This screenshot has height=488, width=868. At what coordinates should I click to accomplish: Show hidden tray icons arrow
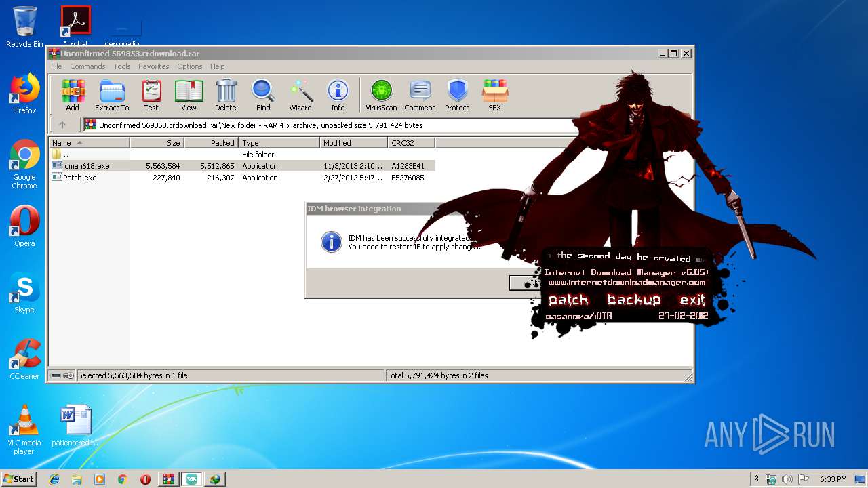(756, 479)
